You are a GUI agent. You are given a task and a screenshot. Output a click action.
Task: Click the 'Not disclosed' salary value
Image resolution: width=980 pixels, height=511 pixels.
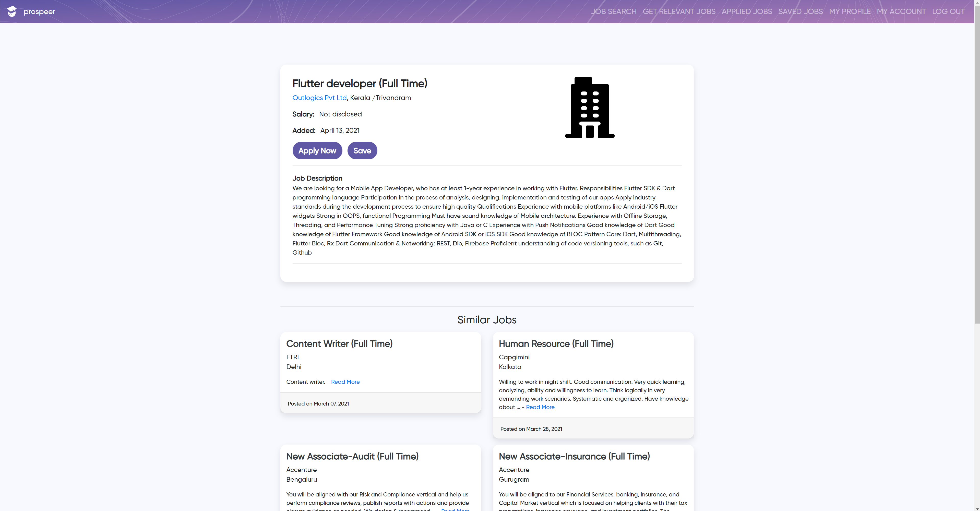(340, 114)
